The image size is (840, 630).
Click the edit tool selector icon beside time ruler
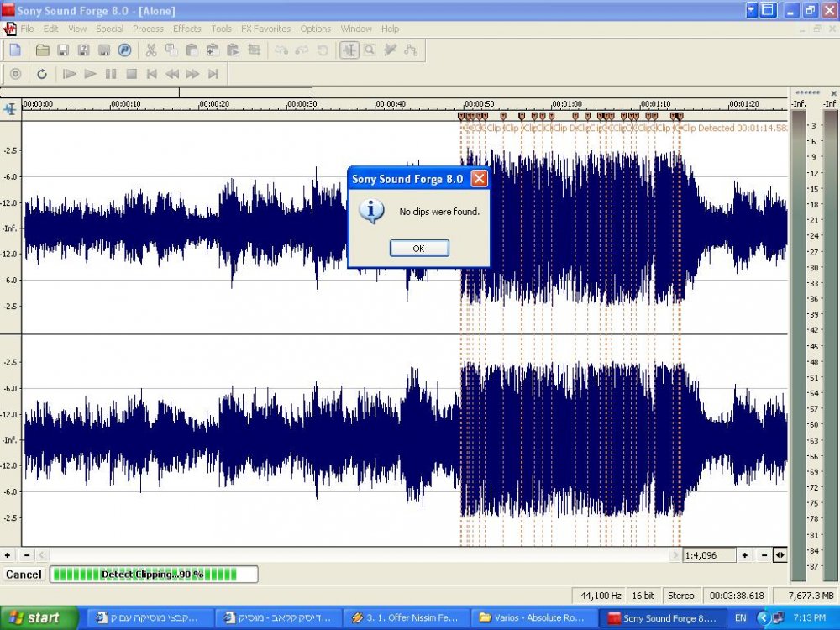tap(9, 109)
